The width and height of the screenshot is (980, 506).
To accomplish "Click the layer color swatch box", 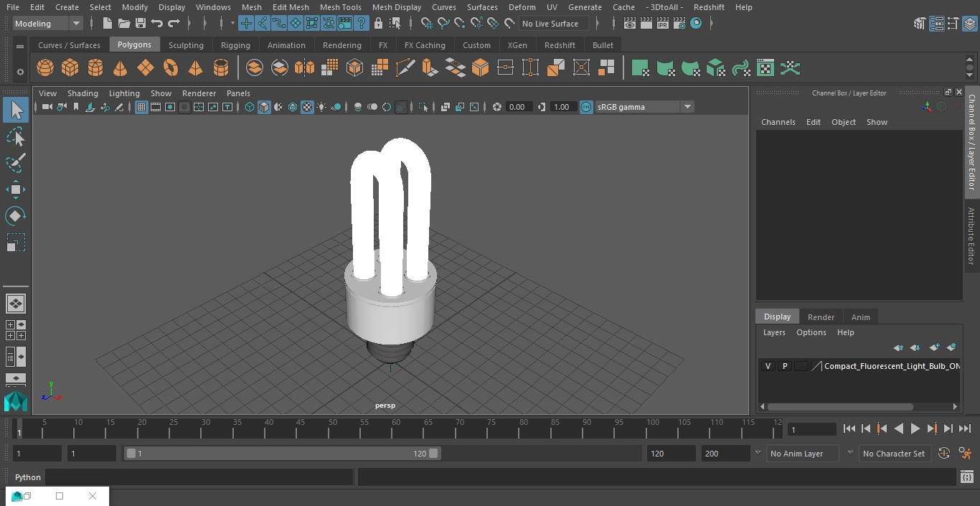I will tap(801, 366).
